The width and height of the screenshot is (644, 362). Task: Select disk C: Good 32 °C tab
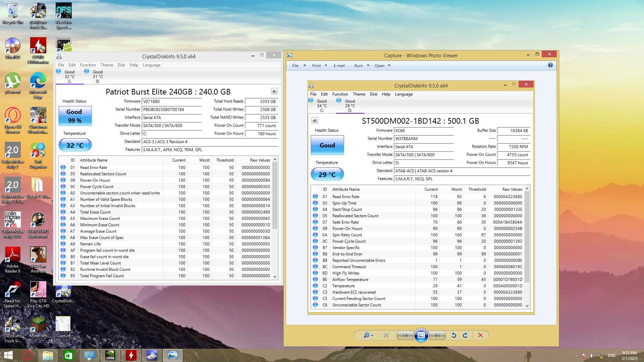pos(69,76)
